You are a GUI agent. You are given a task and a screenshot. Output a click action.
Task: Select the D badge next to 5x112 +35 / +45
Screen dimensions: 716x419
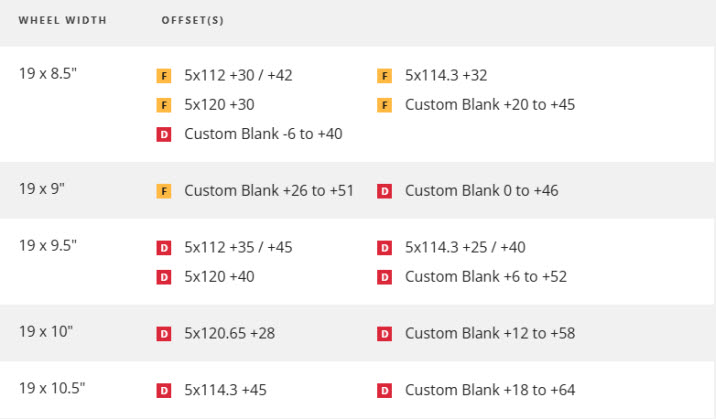163,248
